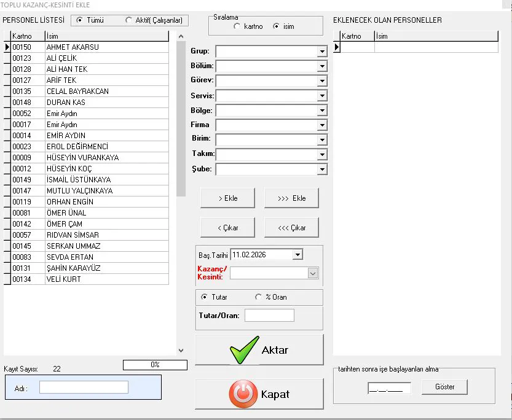This screenshot has width=512, height=420.
Task: Click the red power Kapat icon
Action: [x=243, y=394]
